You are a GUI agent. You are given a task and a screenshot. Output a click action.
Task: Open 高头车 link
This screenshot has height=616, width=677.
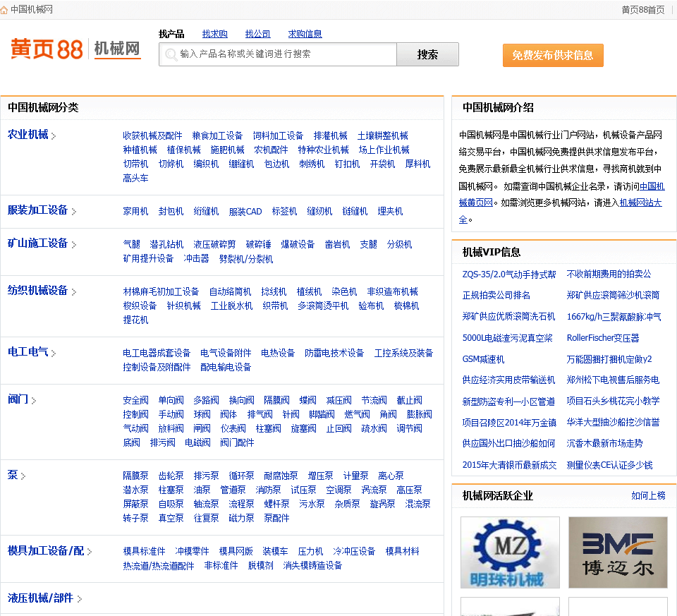[135, 179]
